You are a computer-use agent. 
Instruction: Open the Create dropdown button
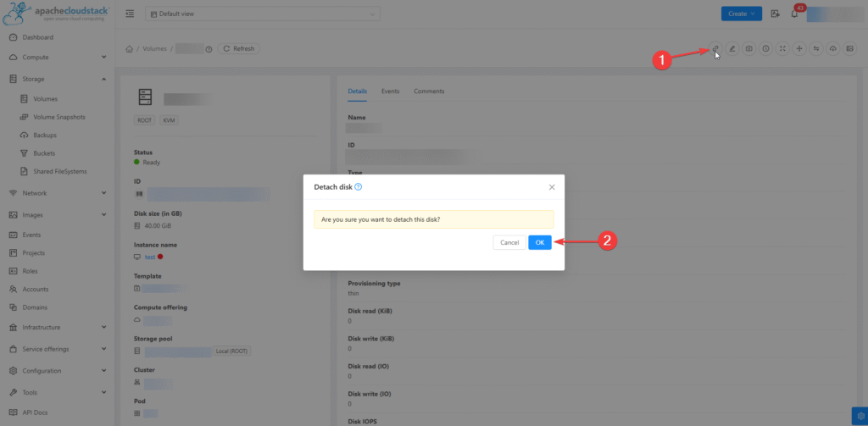click(742, 14)
